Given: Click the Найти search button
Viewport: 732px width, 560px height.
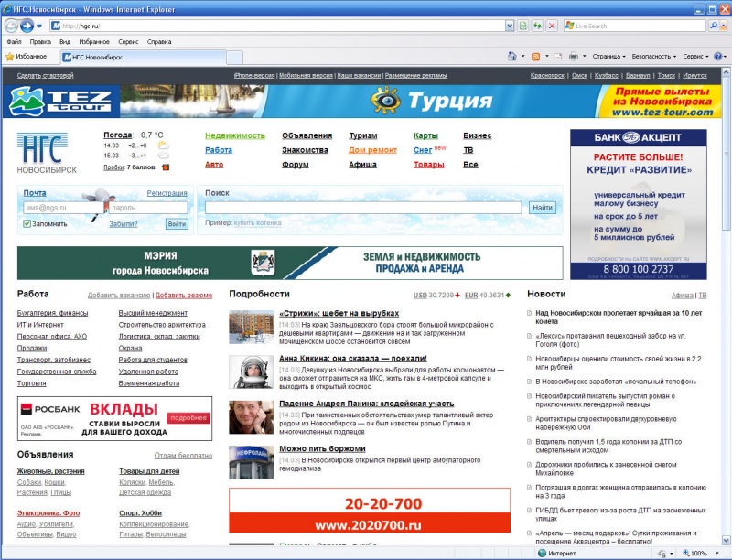Looking at the screenshot, I should click(x=543, y=208).
